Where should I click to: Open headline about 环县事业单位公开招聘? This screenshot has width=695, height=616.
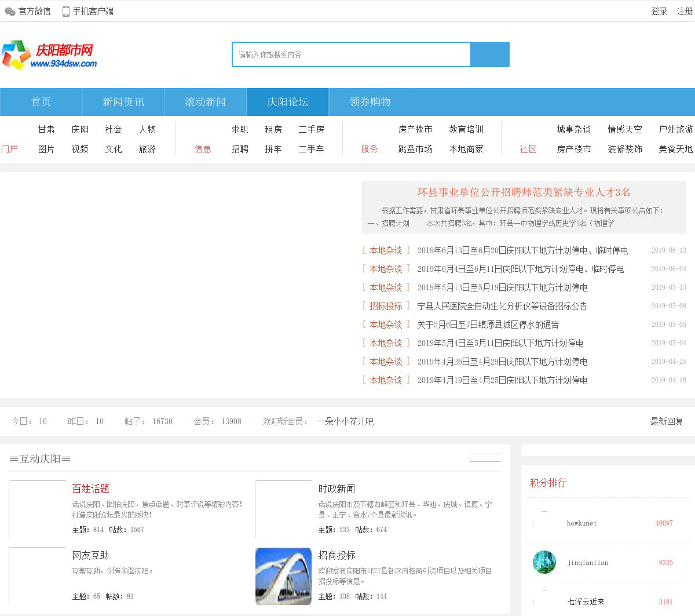coord(524,192)
